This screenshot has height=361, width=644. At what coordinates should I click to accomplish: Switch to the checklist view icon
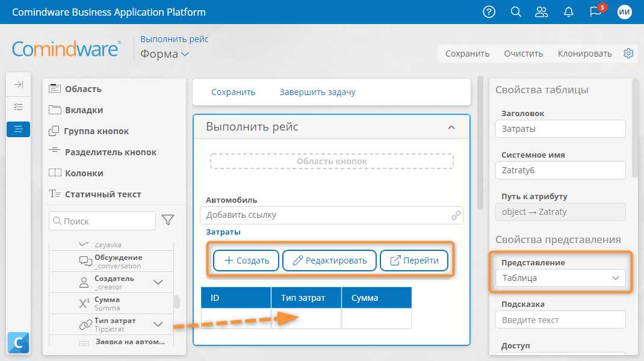pyautogui.click(x=19, y=107)
